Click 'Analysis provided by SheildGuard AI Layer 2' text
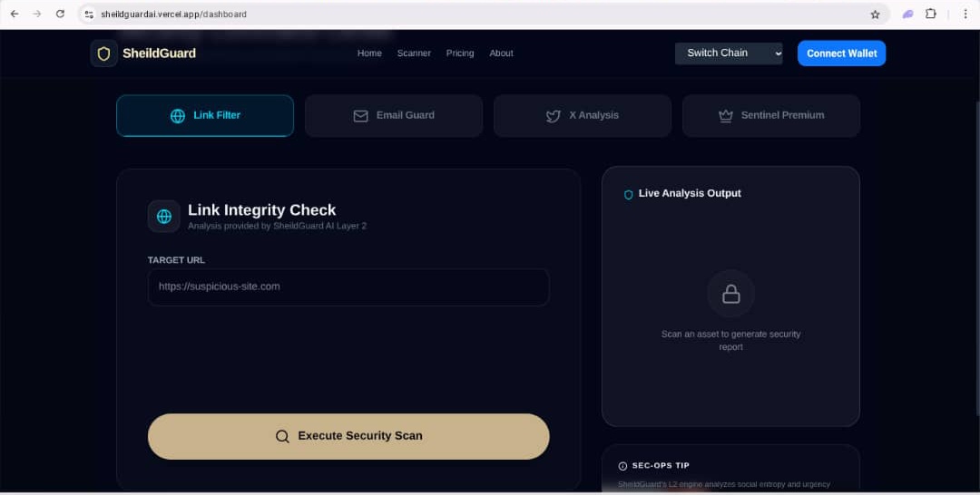Viewport: 980px width, 495px height. [277, 226]
